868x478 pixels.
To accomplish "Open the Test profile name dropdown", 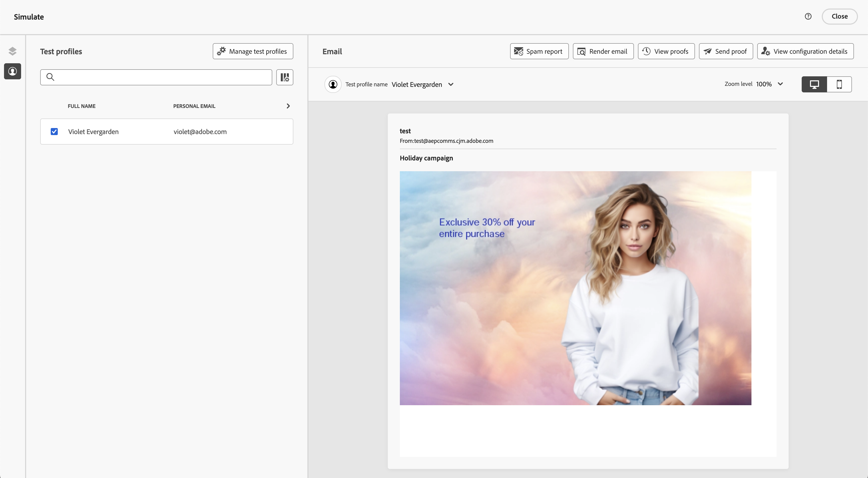I will (451, 84).
